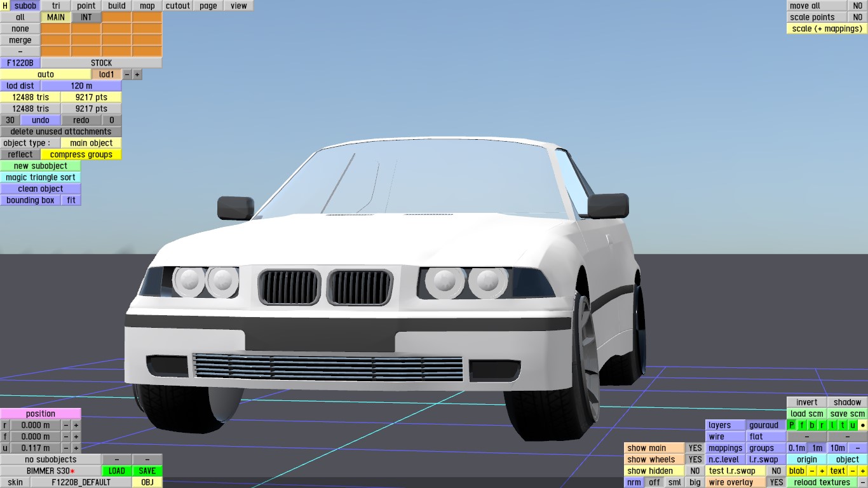
Task: Click the BIMMER S30 model name field
Action: pyautogui.click(x=51, y=471)
